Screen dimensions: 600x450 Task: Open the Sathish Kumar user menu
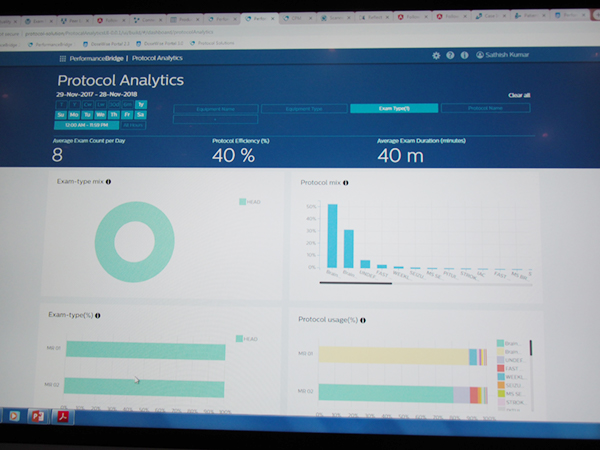pyautogui.click(x=507, y=55)
